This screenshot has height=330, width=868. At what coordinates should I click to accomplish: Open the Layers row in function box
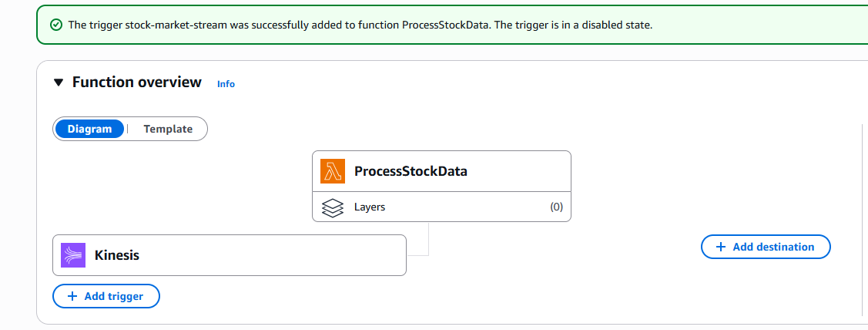pos(442,207)
